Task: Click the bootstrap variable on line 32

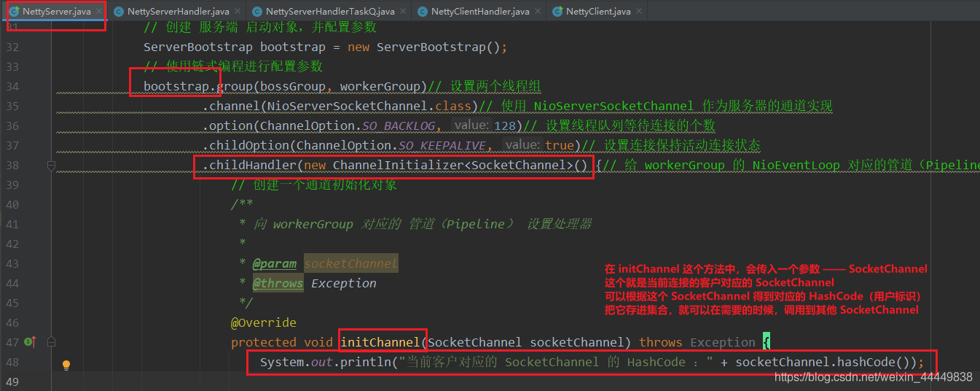Action: [293, 47]
